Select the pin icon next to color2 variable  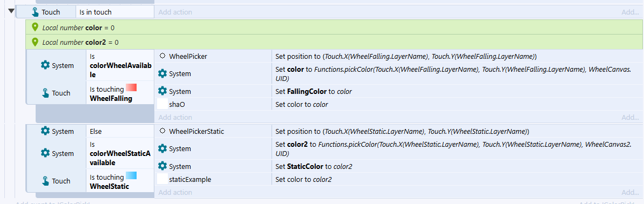(x=35, y=42)
